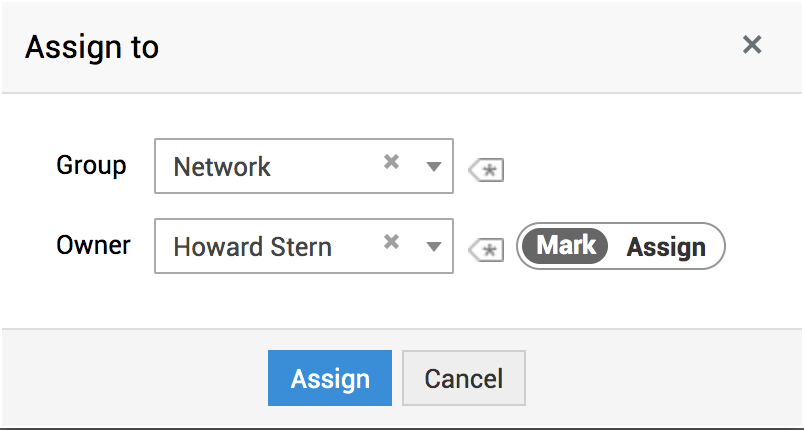Expand the Group dropdown arrow
The height and width of the screenshot is (430, 804).
434,166
